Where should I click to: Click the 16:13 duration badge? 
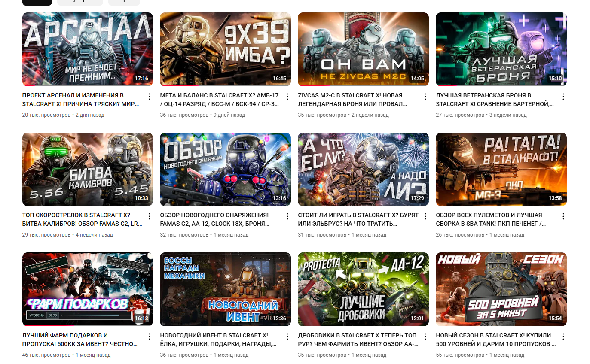pyautogui.click(x=141, y=319)
